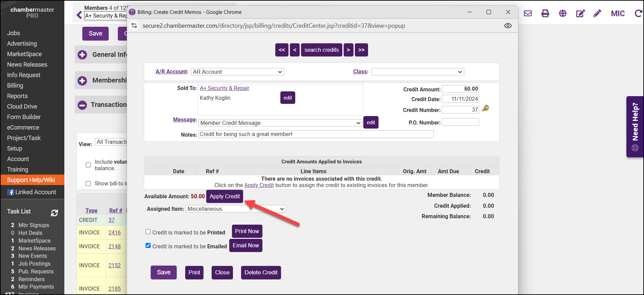Refresh the Task List

(x=54, y=213)
